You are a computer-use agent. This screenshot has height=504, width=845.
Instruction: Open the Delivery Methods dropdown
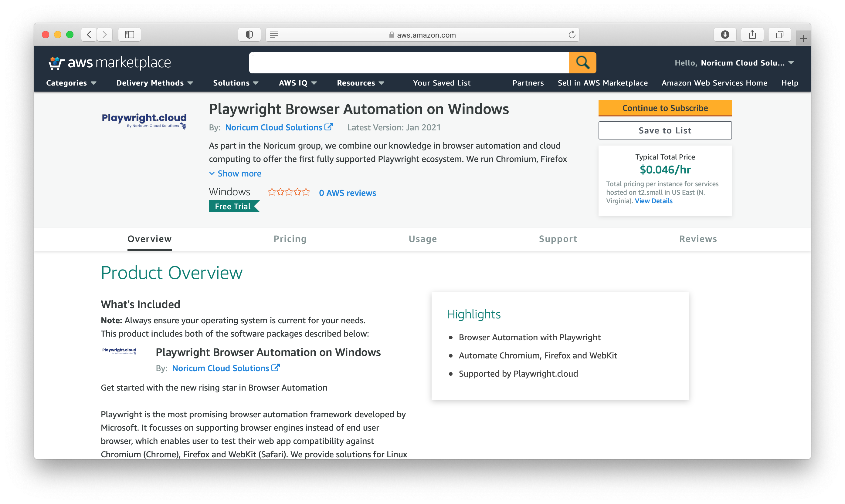point(155,83)
